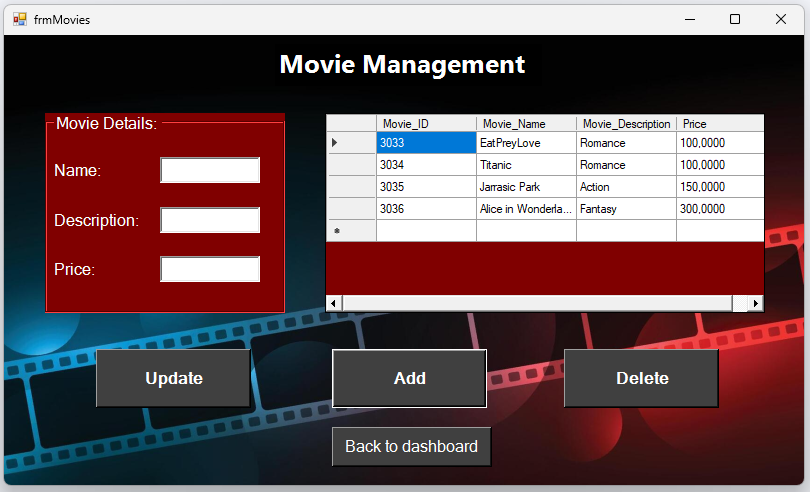Viewport: 810px width, 492px height.
Task: Click the Update button
Action: [174, 378]
